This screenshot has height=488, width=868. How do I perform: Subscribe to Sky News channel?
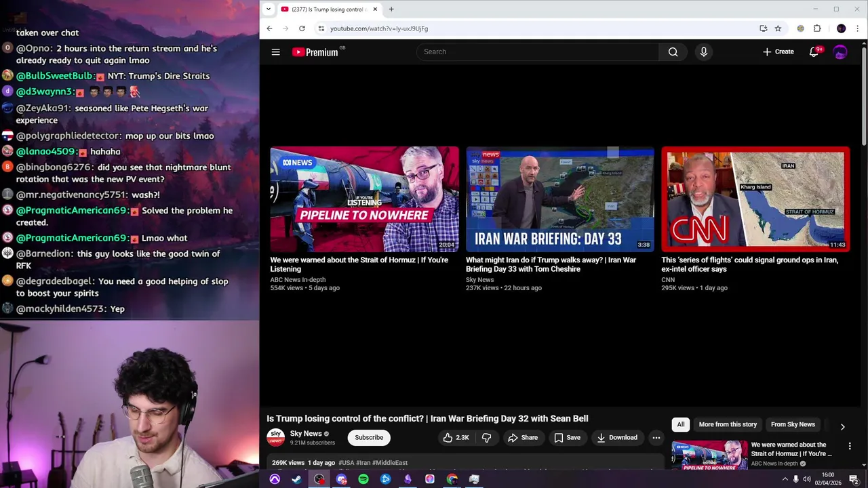[369, 438]
